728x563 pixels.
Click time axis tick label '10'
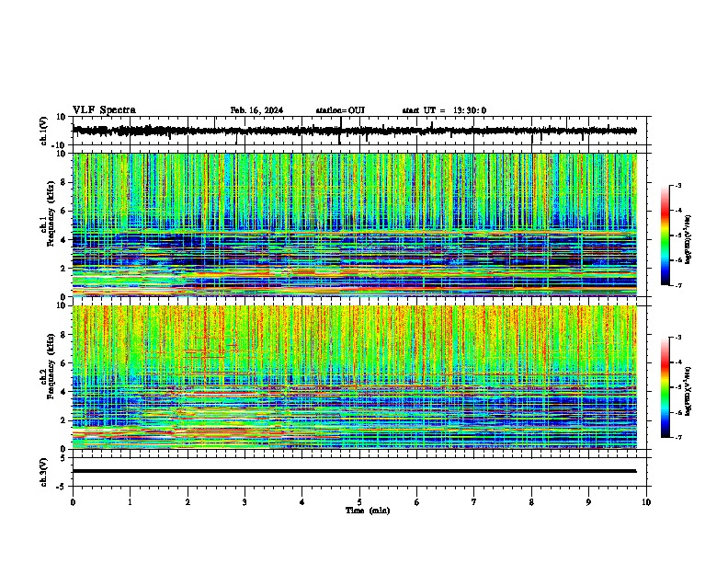point(646,502)
